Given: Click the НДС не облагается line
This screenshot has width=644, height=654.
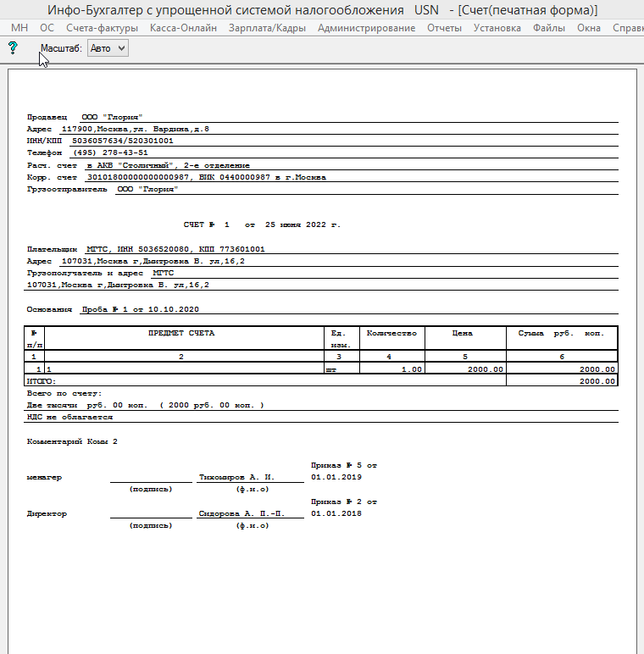Looking at the screenshot, I should tap(69, 417).
